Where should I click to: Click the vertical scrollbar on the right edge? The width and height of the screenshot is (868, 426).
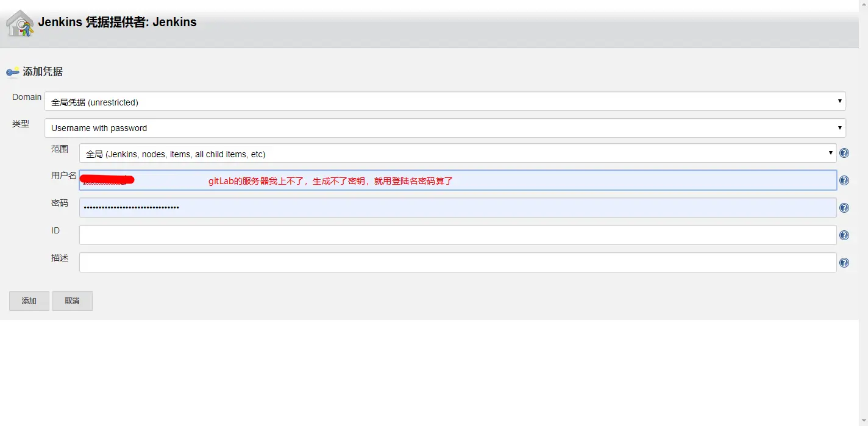863,213
